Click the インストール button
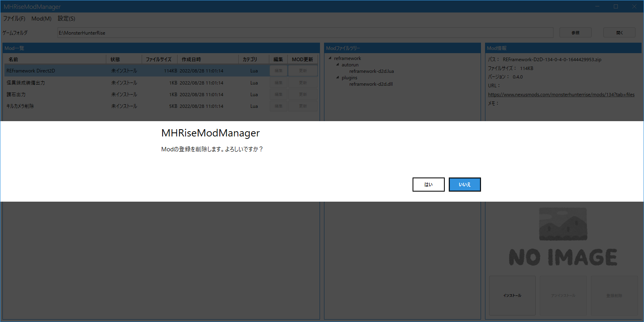This screenshot has height=322, width=644. point(512,295)
